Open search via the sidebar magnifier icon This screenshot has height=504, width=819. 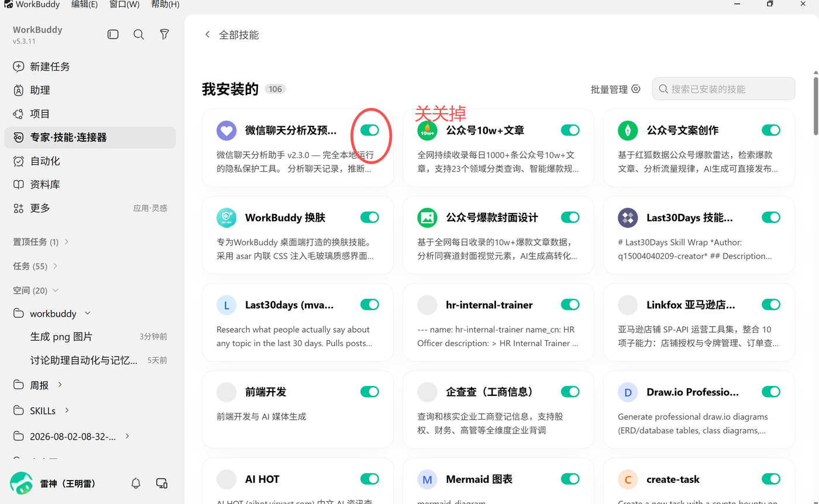[139, 34]
